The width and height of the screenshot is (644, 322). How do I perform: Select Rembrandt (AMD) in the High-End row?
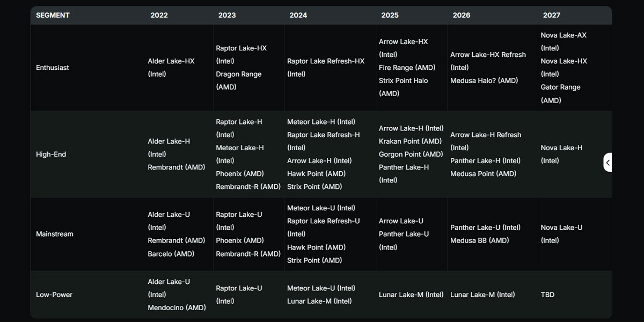[x=177, y=167]
